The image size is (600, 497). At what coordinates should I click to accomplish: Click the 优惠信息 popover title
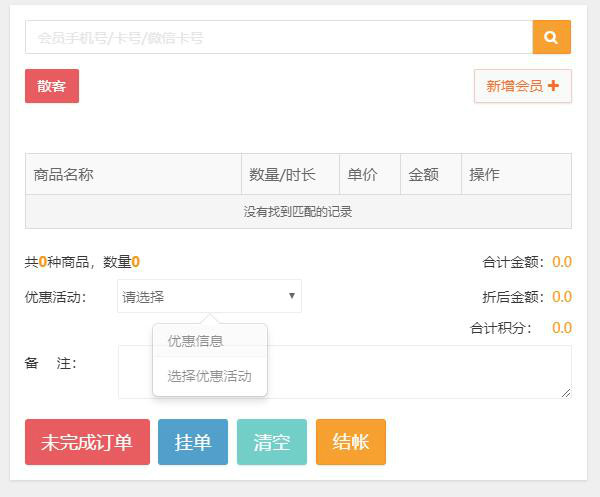[209, 341]
